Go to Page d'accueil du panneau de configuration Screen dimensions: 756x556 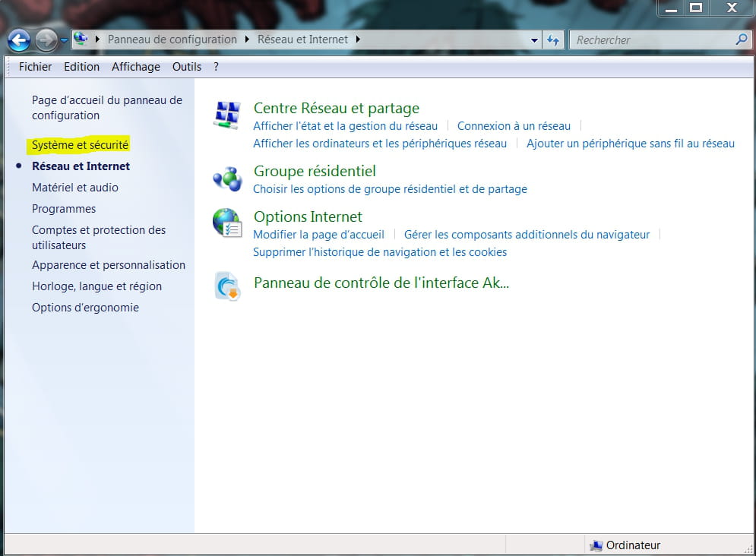pyautogui.click(x=107, y=108)
